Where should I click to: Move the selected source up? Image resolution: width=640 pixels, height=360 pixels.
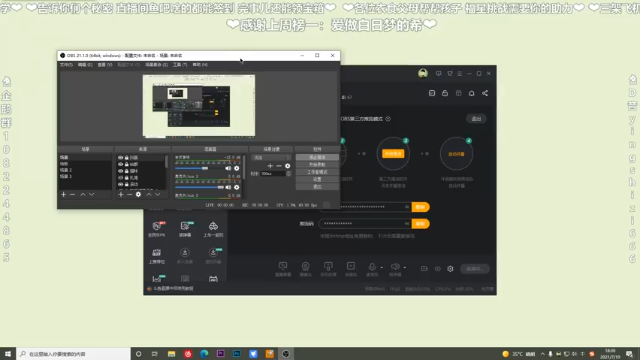[149, 195]
